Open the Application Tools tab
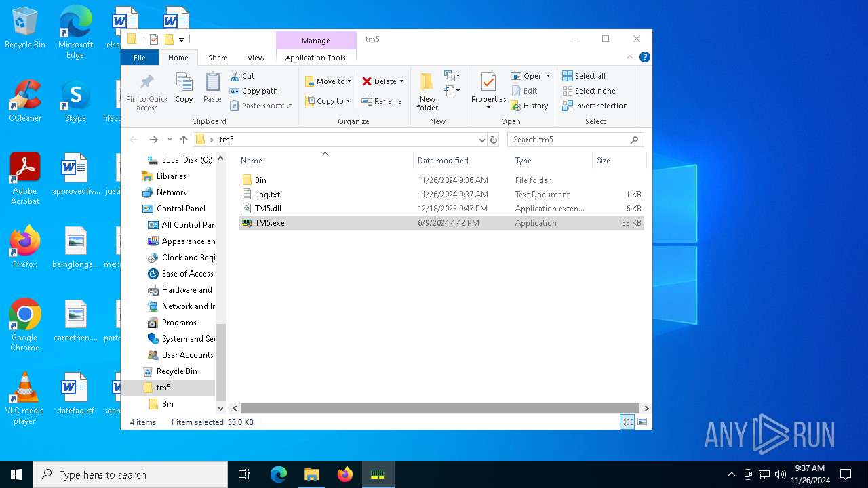Viewport: 868px width, 488px height. pos(315,58)
